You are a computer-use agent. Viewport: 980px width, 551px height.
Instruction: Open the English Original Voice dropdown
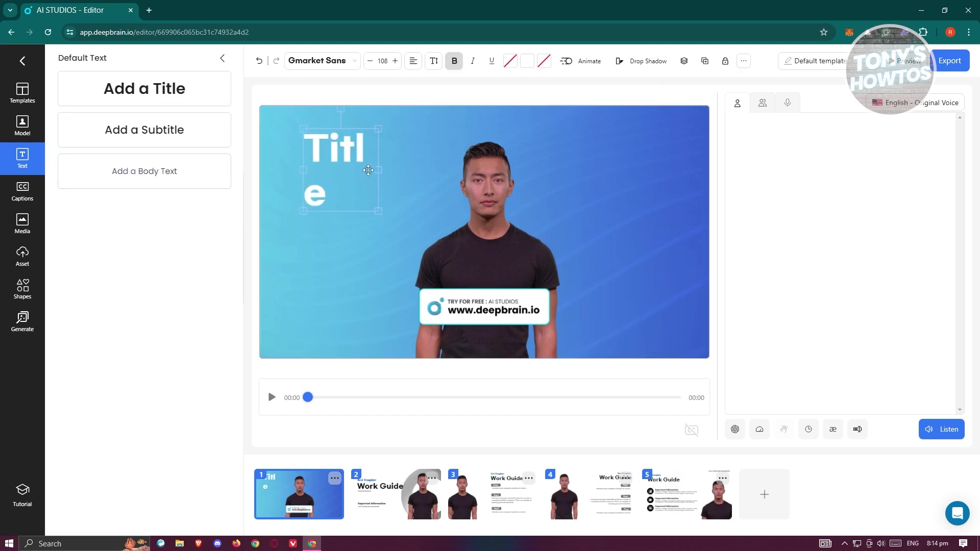coord(915,103)
